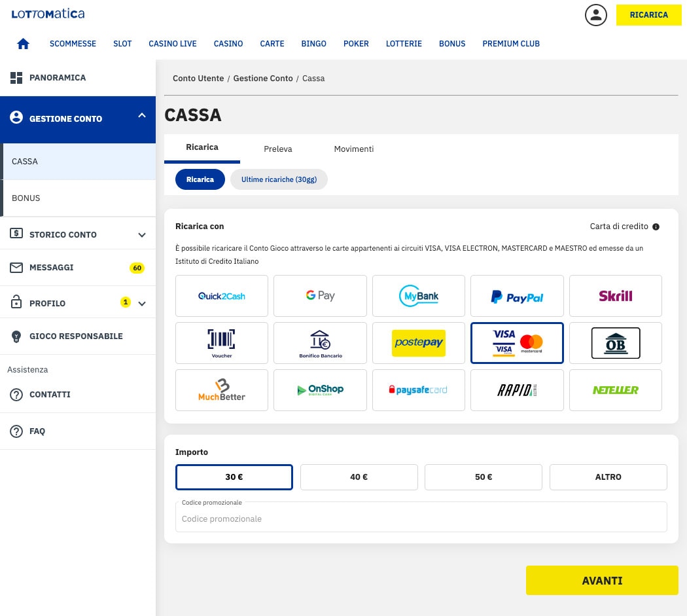Open Contatti help item
This screenshot has height=616, width=687.
[x=78, y=395]
